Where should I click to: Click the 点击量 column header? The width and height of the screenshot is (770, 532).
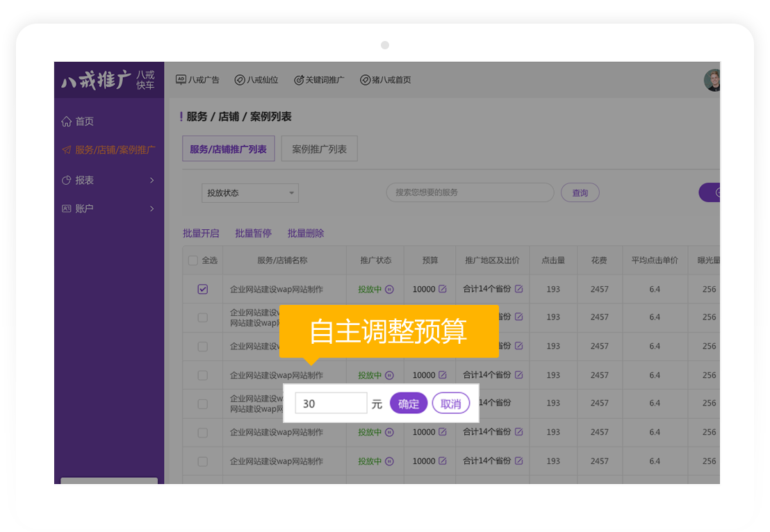click(x=553, y=260)
